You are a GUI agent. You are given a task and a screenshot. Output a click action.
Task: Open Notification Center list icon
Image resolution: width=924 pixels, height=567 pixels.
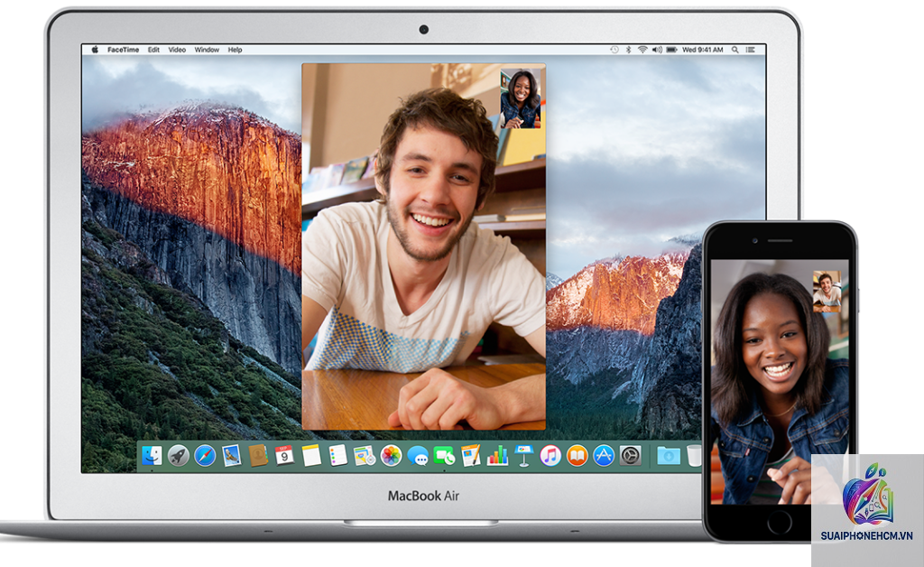click(x=750, y=50)
